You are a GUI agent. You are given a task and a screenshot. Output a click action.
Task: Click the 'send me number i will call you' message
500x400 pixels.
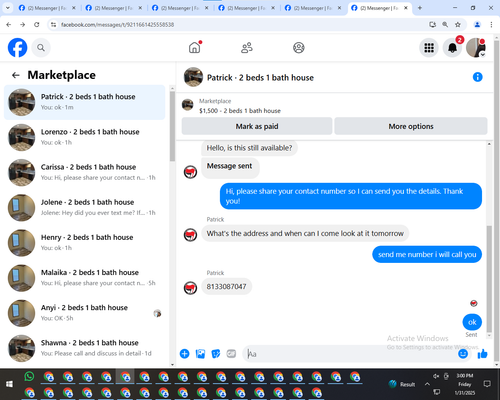pyautogui.click(x=427, y=255)
